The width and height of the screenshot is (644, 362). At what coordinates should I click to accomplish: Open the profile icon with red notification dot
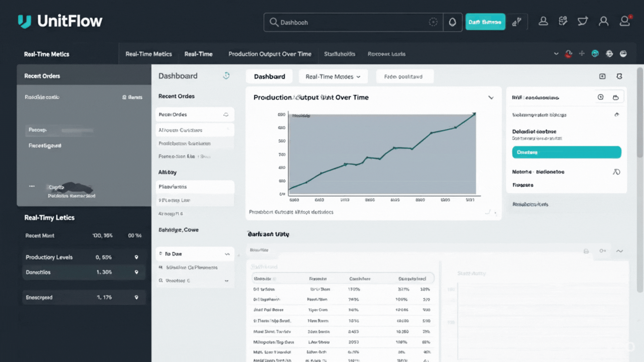(x=625, y=21)
